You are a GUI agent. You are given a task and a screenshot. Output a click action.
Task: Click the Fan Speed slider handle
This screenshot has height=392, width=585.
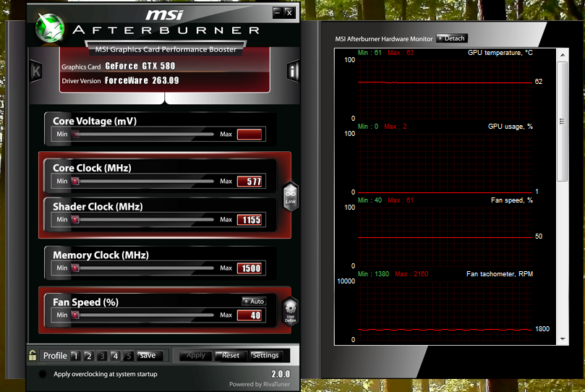[76, 315]
